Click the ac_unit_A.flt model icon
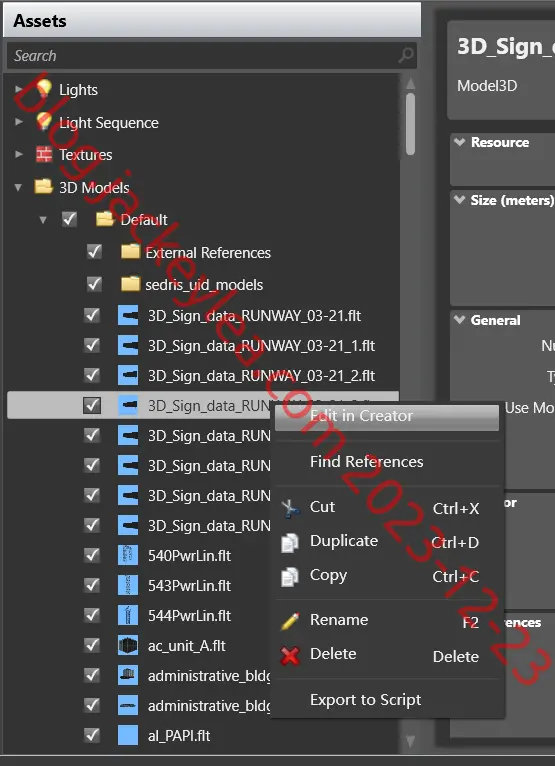The image size is (555, 766). coord(128,645)
